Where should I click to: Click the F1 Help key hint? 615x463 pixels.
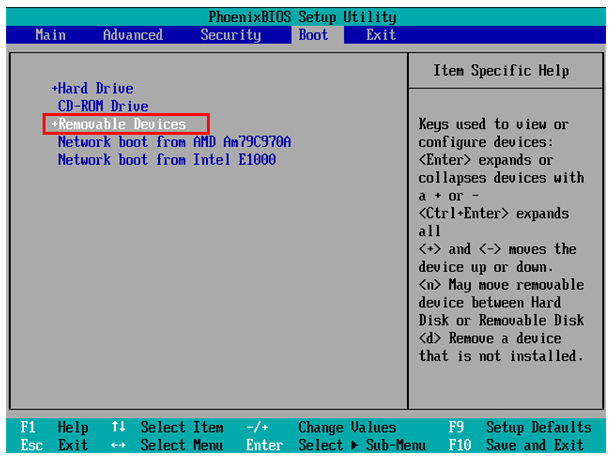[x=55, y=427]
